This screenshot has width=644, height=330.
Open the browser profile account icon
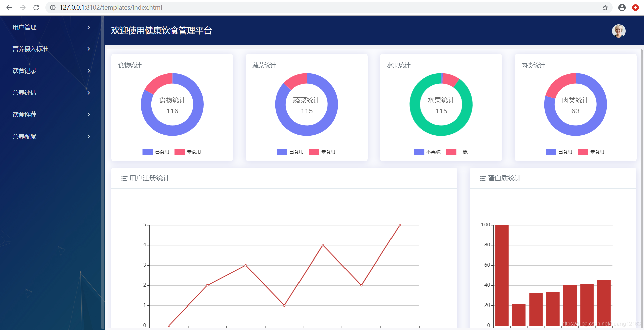click(x=622, y=7)
